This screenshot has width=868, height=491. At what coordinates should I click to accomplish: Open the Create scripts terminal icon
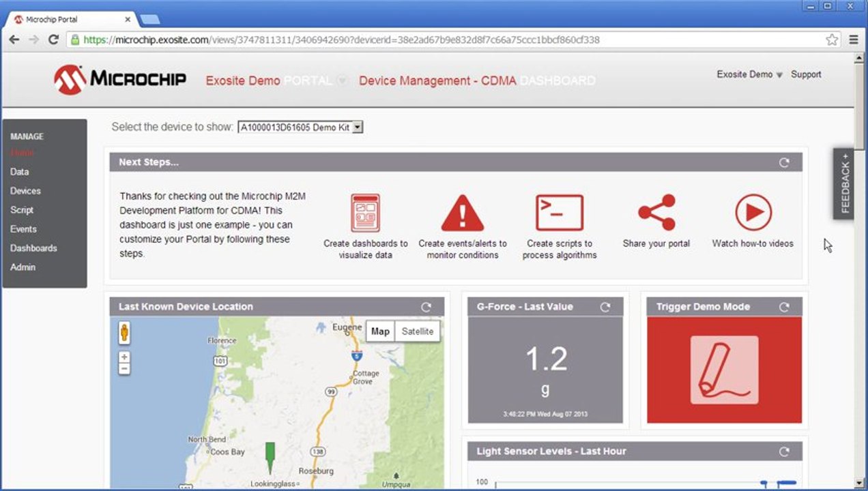tap(560, 213)
